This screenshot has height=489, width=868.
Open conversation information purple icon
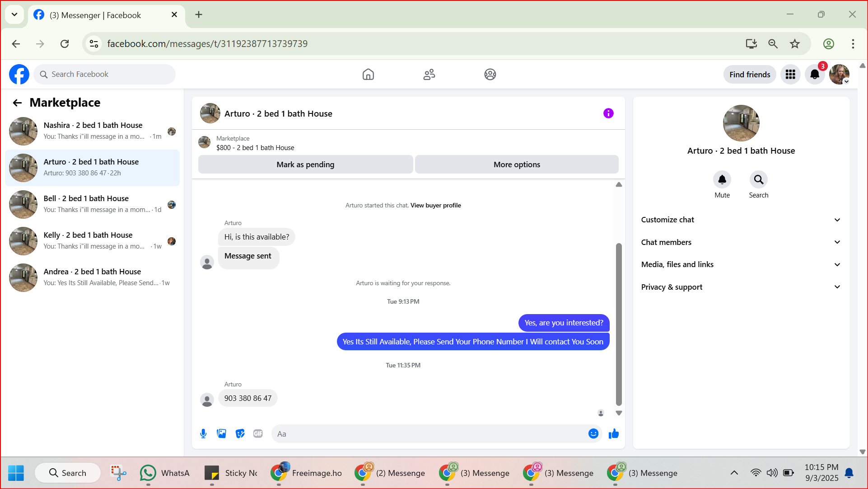[608, 113]
